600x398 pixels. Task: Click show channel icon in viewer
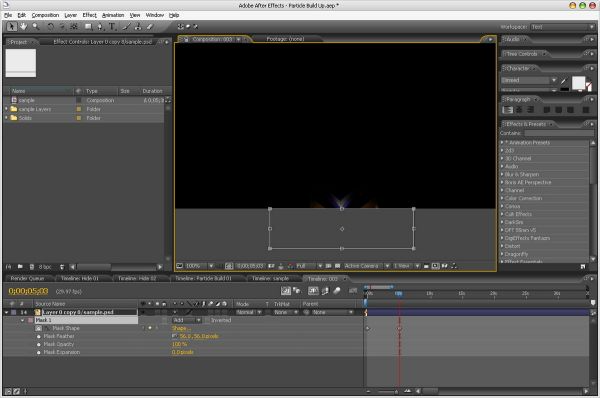click(x=290, y=266)
